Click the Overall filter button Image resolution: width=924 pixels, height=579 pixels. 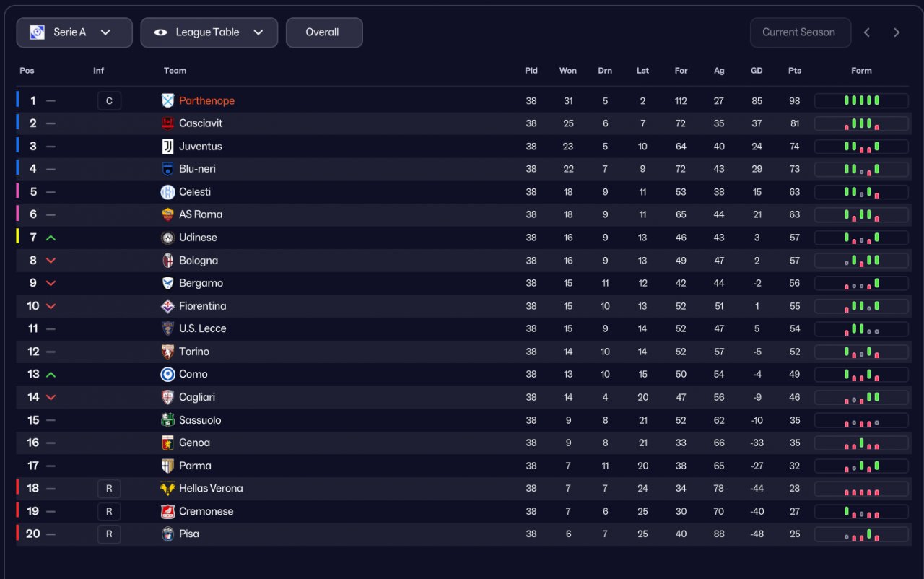(x=323, y=32)
